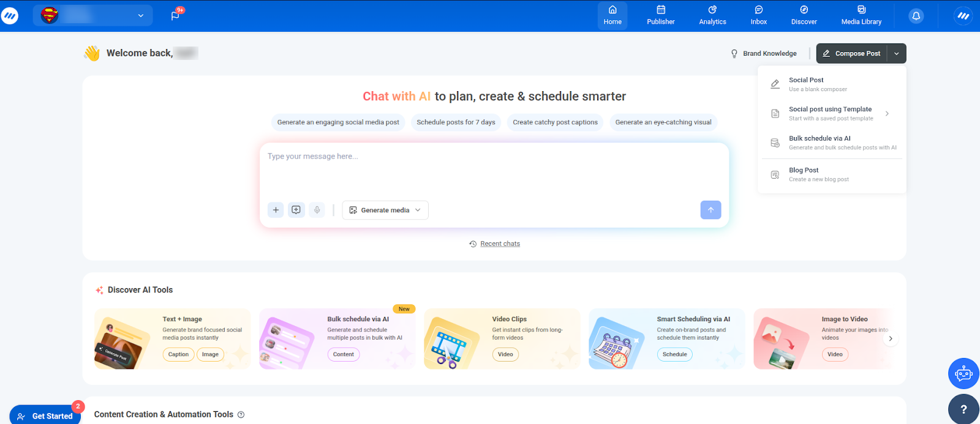
Task: Pick the 'Schedule posts for 7 days' prompt
Action: (x=456, y=122)
